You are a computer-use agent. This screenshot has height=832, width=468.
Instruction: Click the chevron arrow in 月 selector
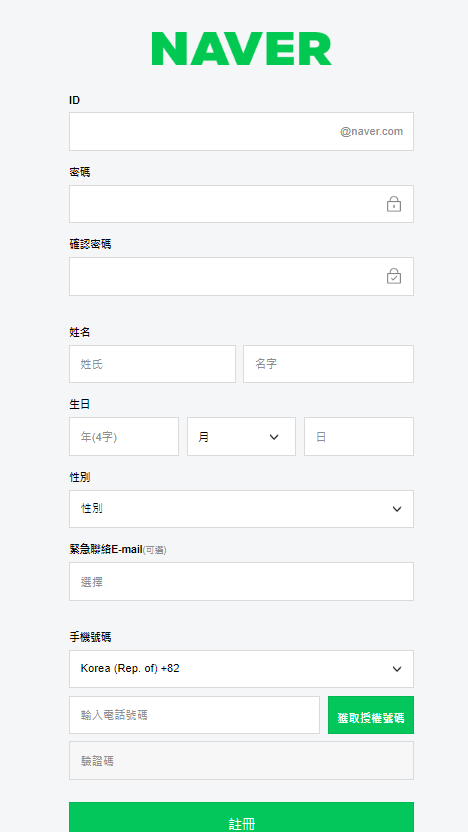tap(274, 437)
